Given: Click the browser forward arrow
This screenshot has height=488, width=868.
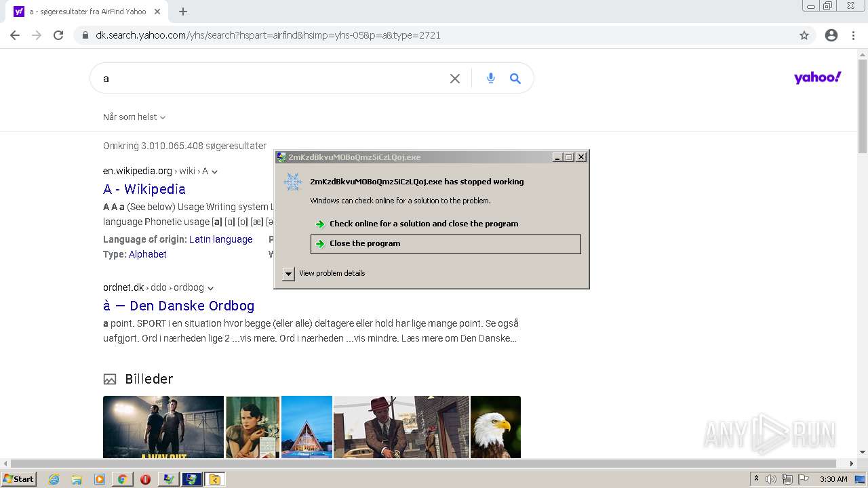Looking at the screenshot, I should pyautogui.click(x=37, y=35).
